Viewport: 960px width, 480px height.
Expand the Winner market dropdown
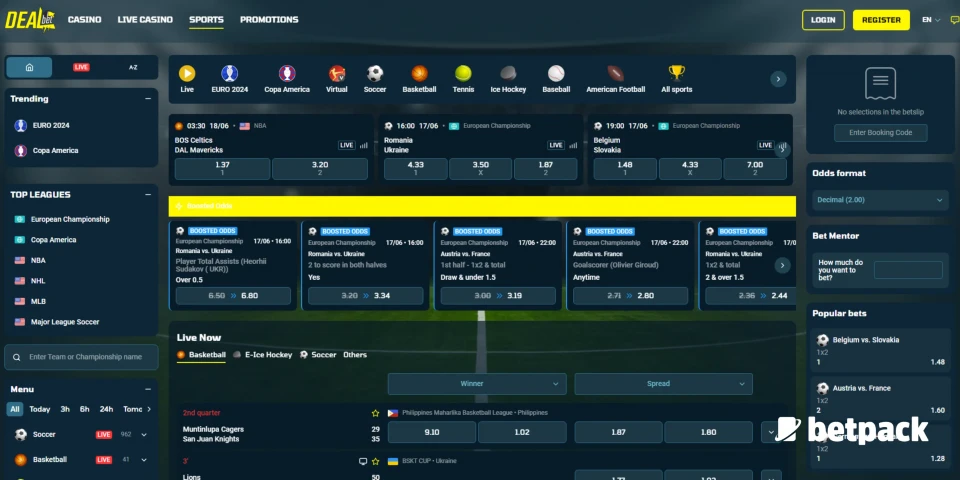(477, 384)
